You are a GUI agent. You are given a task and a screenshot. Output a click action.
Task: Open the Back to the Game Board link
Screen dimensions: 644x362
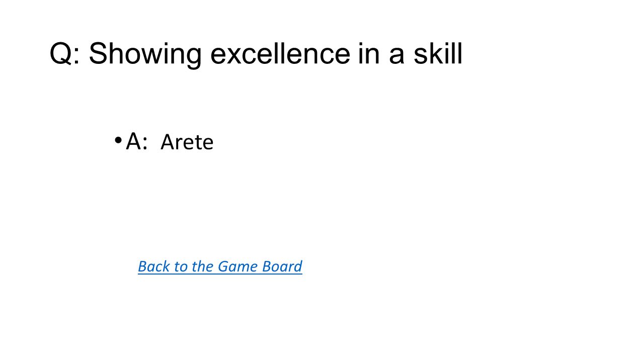click(x=220, y=266)
